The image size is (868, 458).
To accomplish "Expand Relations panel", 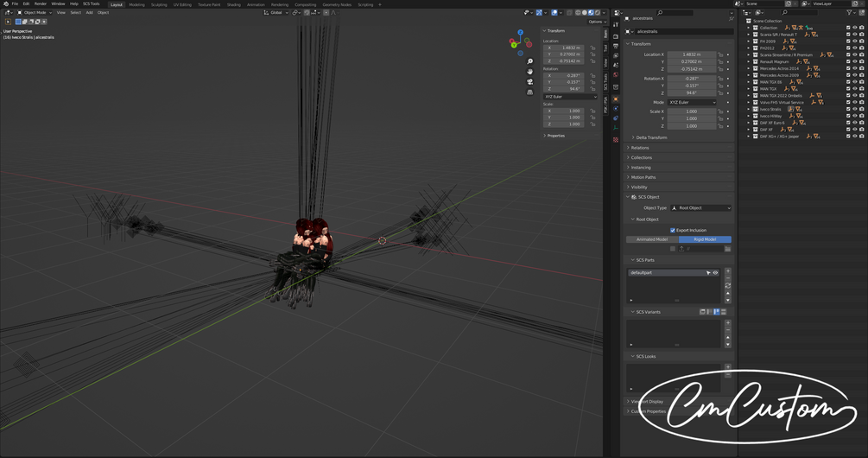I will [639, 148].
